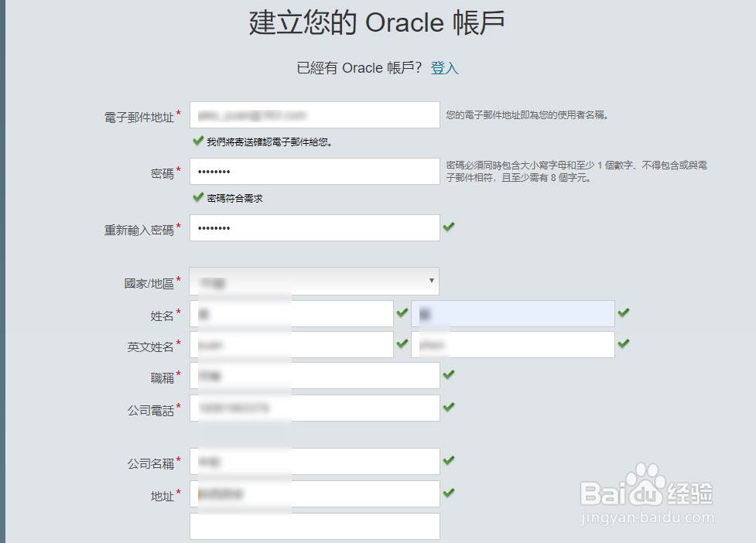Select the green checkmark after 重新輸入密碼 field
Image resolution: width=756 pixels, height=543 pixels.
click(x=449, y=227)
